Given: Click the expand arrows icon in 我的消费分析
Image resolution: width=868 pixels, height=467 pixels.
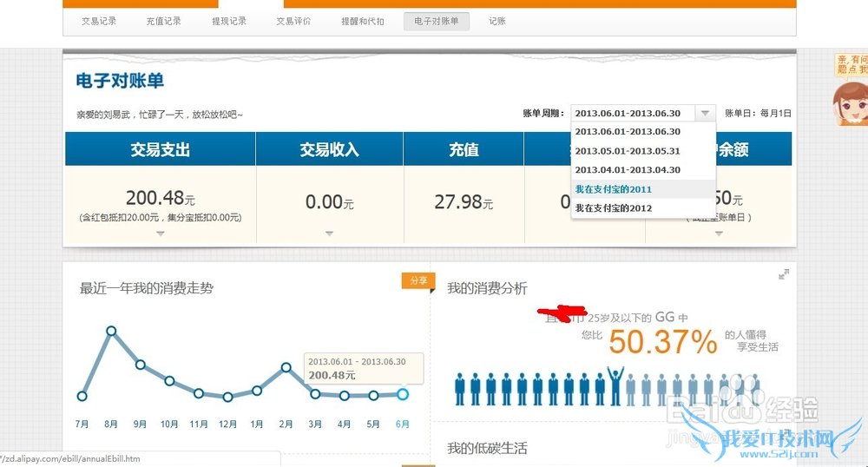Looking at the screenshot, I should (784, 274).
